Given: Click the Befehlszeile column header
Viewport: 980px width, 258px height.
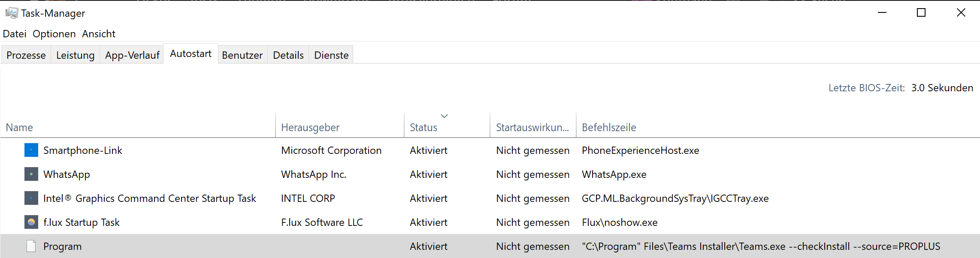Looking at the screenshot, I should (x=609, y=127).
